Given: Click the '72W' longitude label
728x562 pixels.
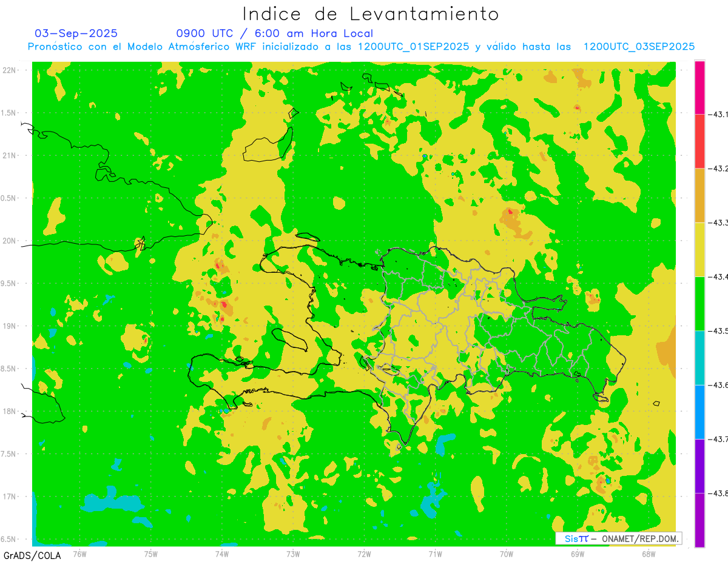Looking at the screenshot, I should pyautogui.click(x=364, y=554).
